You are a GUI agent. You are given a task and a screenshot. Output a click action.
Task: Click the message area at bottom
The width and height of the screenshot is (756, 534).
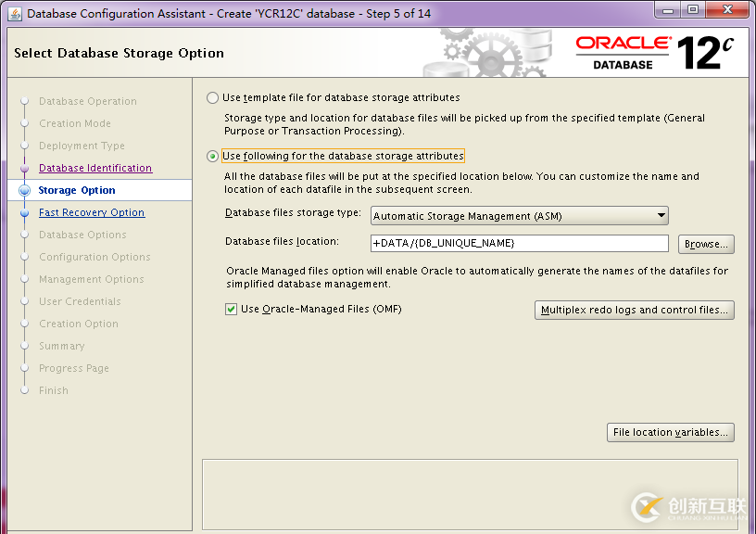pos(470,494)
